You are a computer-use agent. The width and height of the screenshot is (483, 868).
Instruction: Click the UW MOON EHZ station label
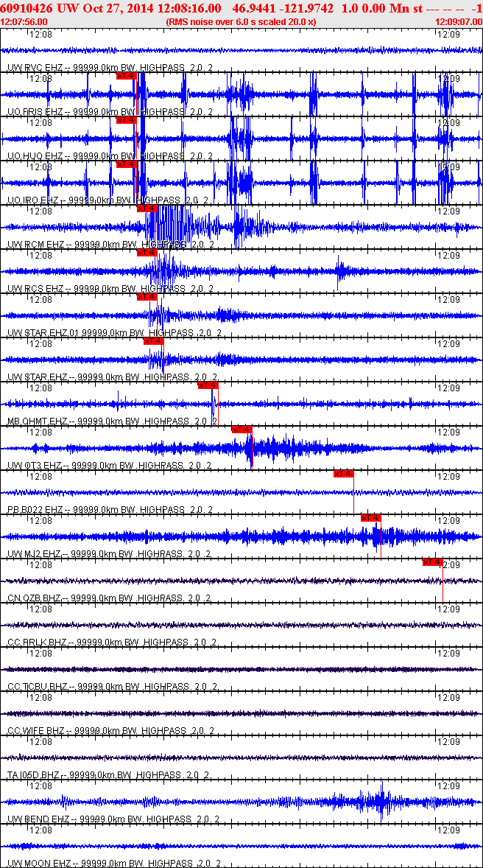113,864
